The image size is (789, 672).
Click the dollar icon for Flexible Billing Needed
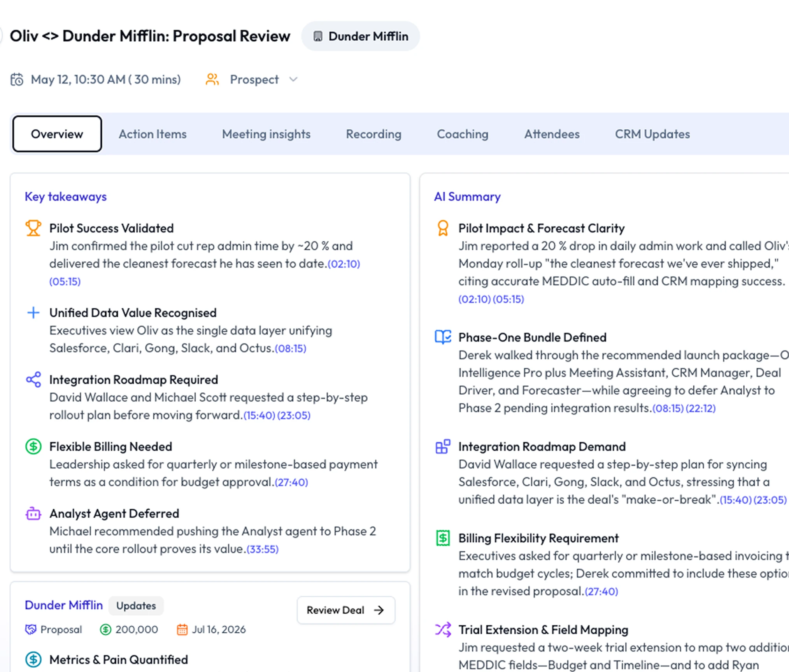(33, 446)
